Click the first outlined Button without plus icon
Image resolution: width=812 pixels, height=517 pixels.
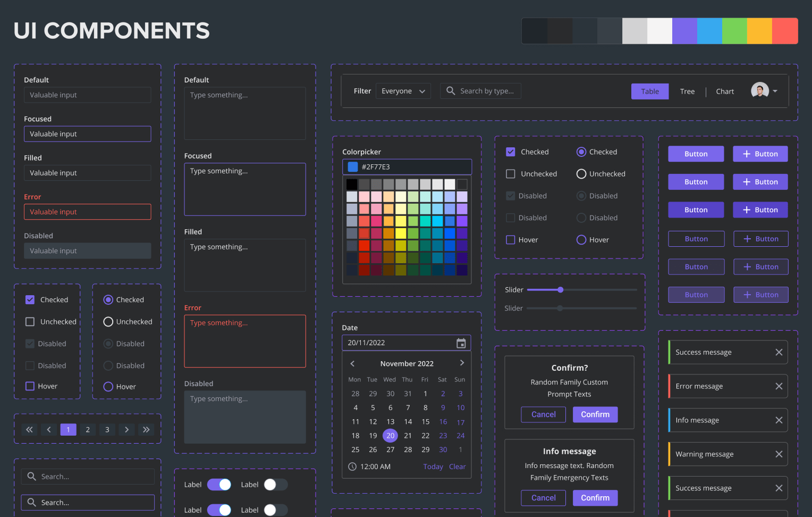696,239
